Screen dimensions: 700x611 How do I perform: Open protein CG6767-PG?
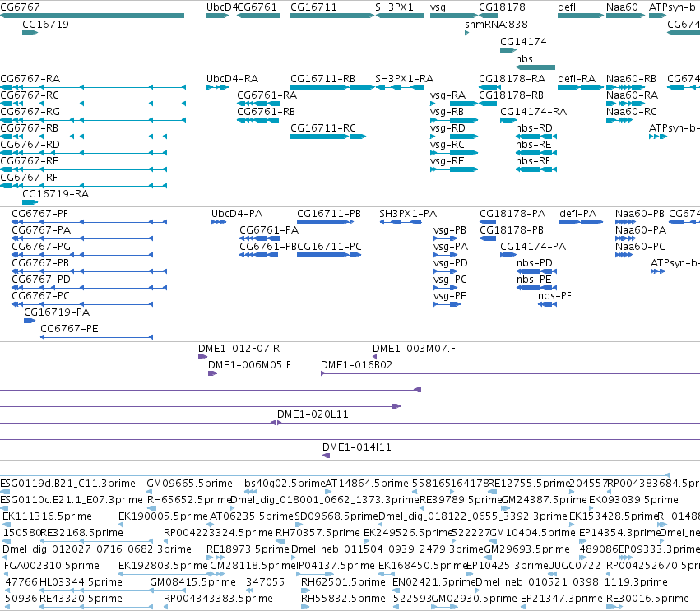coord(82,255)
